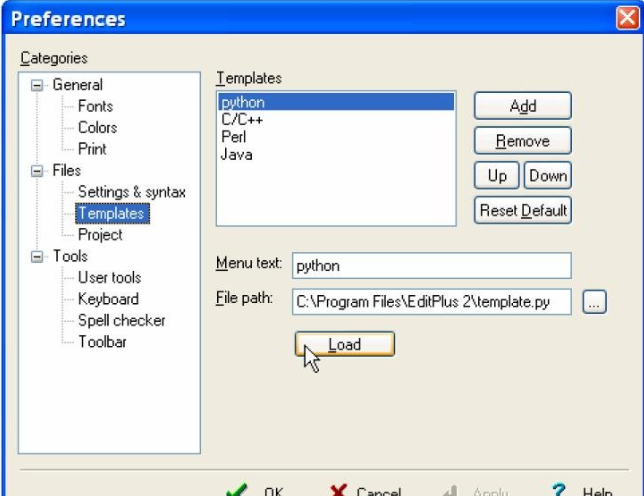Select Java in the templates list
Screen dimensions: 644x496
(x=336, y=154)
